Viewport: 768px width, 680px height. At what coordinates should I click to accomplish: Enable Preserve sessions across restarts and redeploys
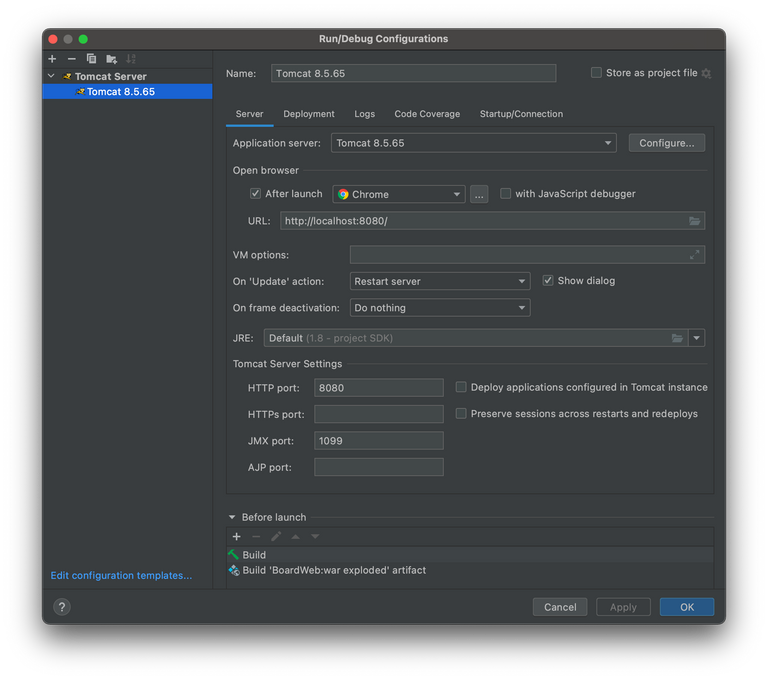(x=460, y=413)
